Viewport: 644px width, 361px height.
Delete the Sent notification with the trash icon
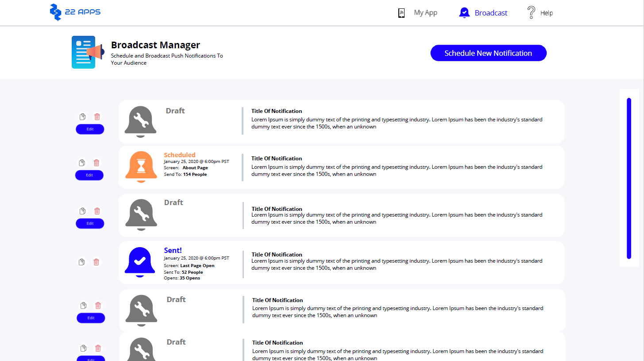pyautogui.click(x=96, y=262)
